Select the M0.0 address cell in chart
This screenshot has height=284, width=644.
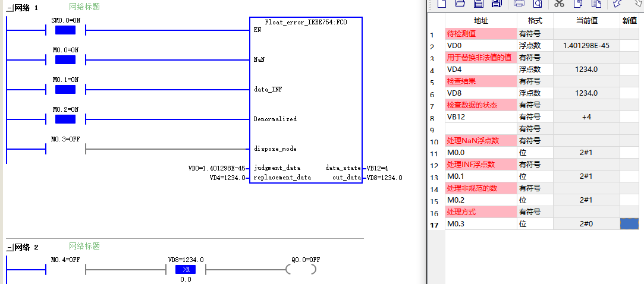[481, 153]
